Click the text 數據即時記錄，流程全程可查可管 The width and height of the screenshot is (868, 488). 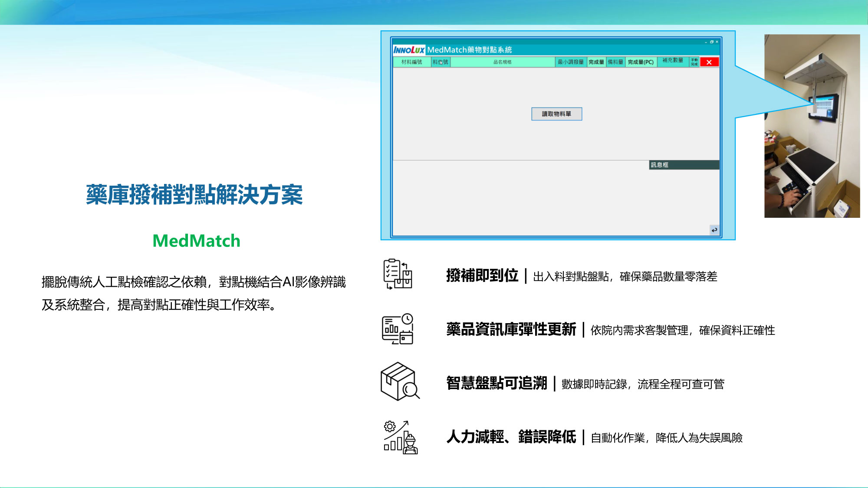643,384
